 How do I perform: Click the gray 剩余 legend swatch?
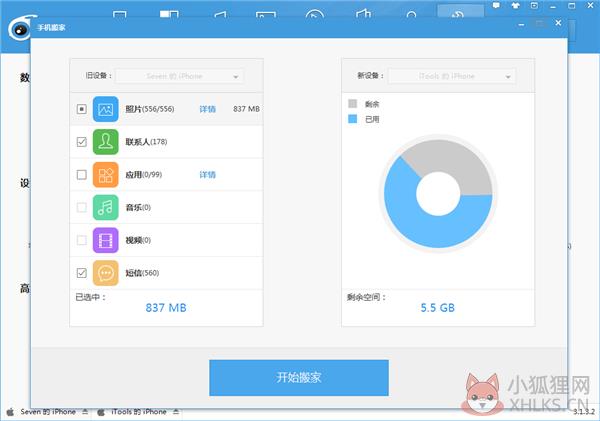[352, 104]
